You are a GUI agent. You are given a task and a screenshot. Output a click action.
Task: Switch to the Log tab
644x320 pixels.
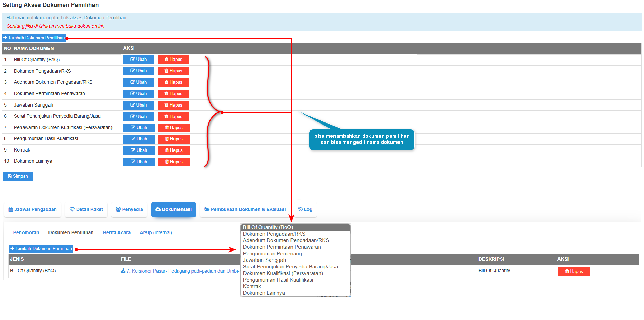pos(305,210)
